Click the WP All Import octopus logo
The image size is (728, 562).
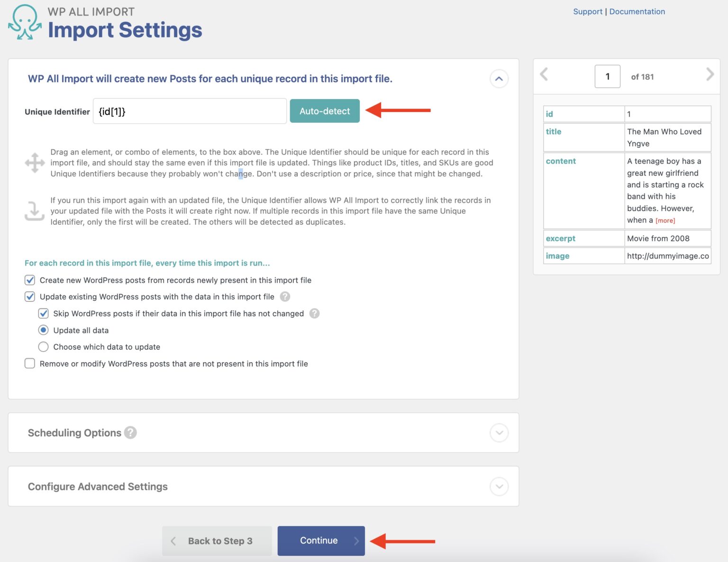tap(25, 22)
